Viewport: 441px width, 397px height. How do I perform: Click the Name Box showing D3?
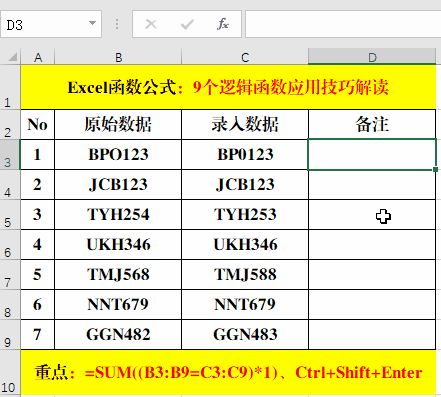(x=51, y=24)
